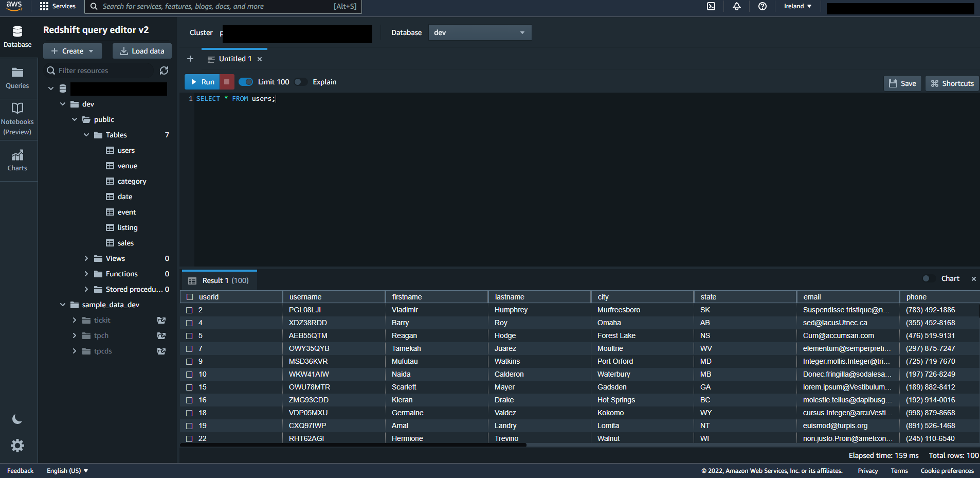The width and height of the screenshot is (980, 478).
Task: Run the query
Action: 202,82
